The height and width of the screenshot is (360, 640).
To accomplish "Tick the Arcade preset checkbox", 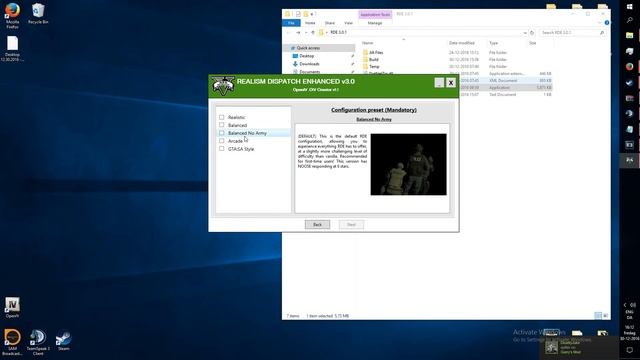I will click(222, 141).
